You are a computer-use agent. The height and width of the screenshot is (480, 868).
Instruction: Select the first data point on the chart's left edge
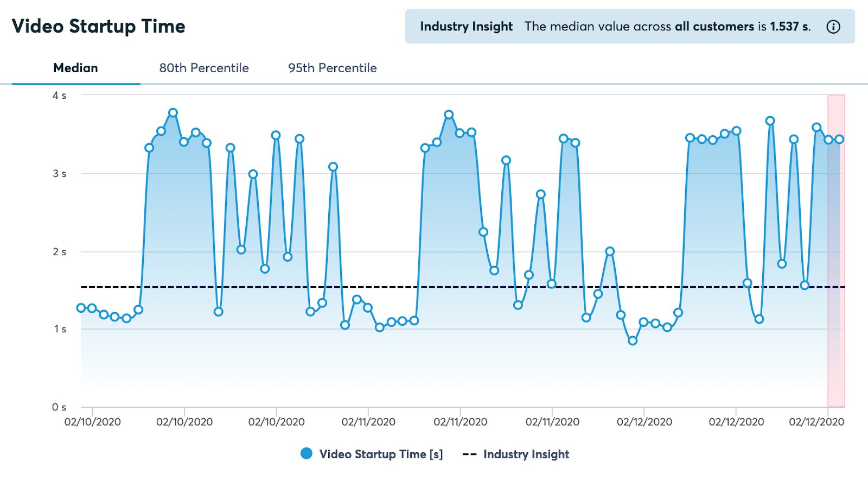coord(81,308)
